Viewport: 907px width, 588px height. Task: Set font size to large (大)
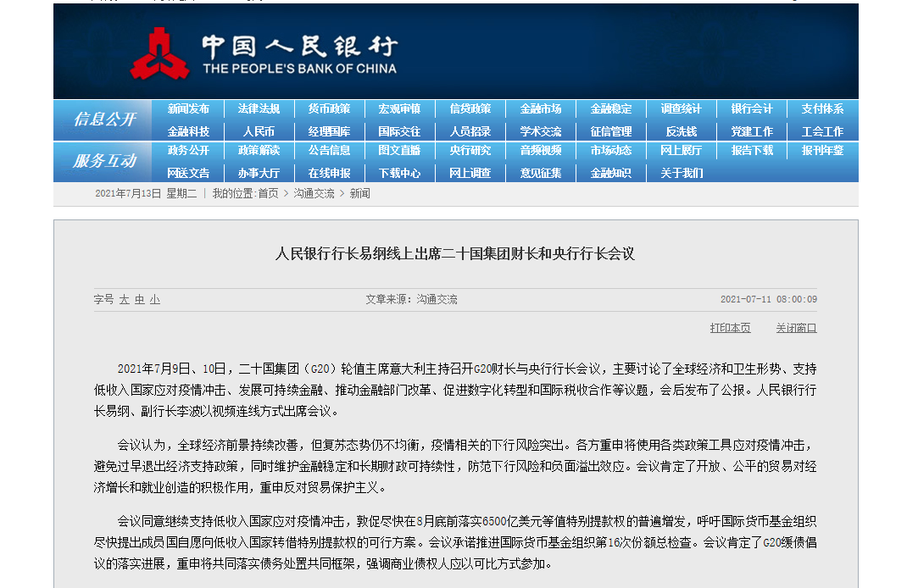coord(124,300)
